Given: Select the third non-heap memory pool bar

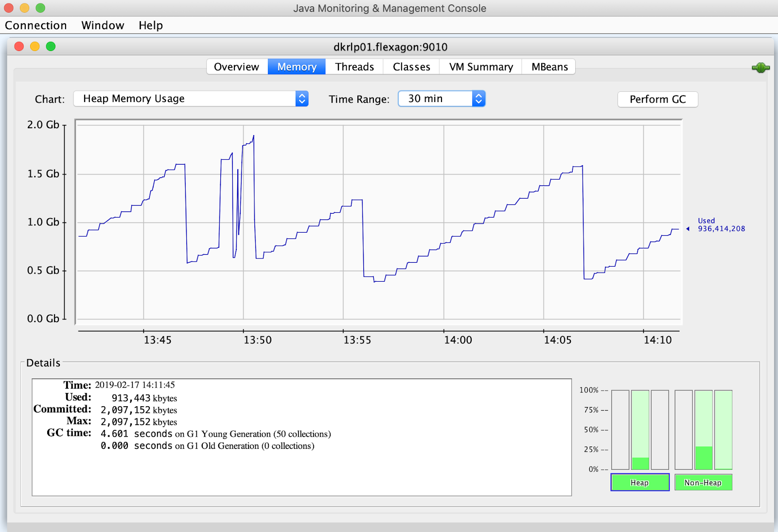Looking at the screenshot, I should (x=724, y=429).
